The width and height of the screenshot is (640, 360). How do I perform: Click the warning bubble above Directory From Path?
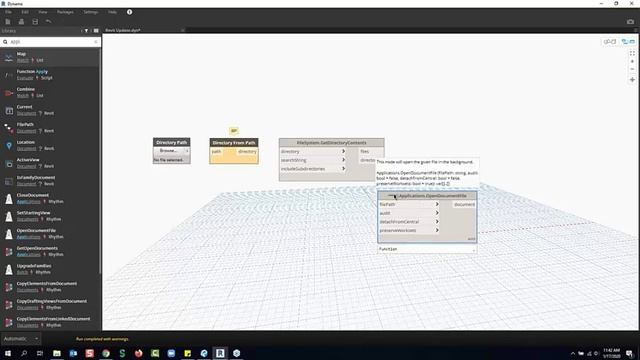[234, 131]
